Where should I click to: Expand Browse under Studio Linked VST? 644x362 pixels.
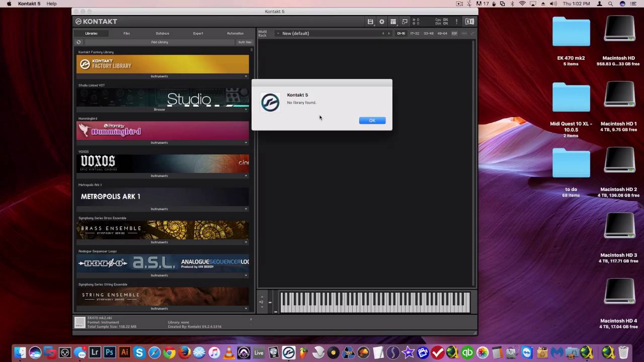(x=163, y=109)
